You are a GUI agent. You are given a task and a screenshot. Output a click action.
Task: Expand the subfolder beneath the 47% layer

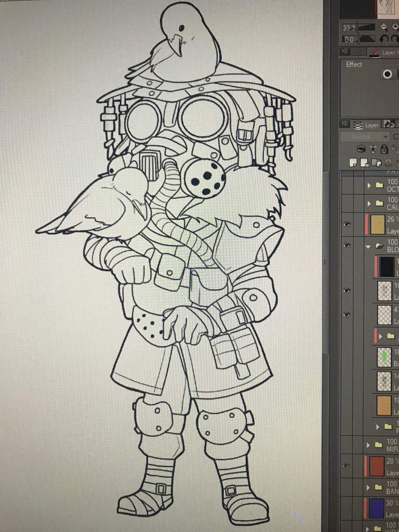[x=380, y=336]
